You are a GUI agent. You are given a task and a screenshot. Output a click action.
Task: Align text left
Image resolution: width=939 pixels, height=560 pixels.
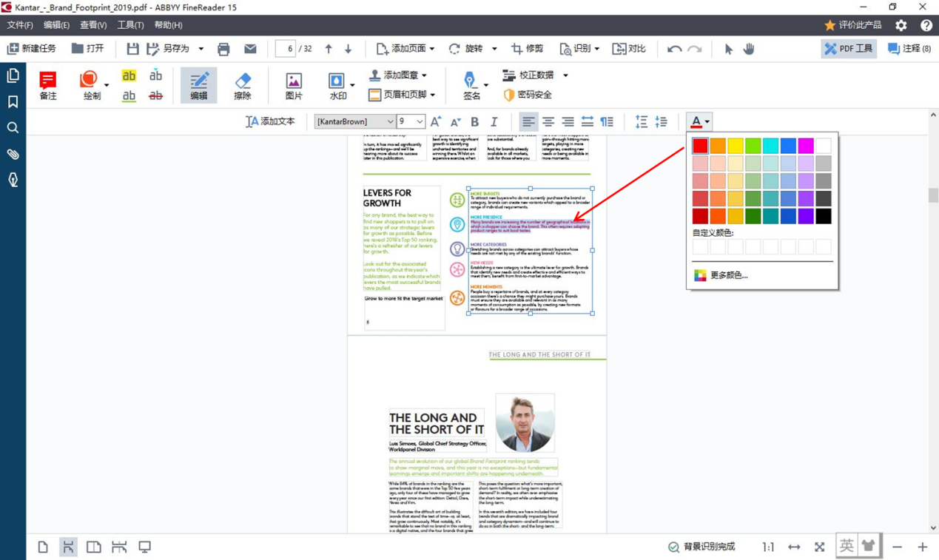528,121
